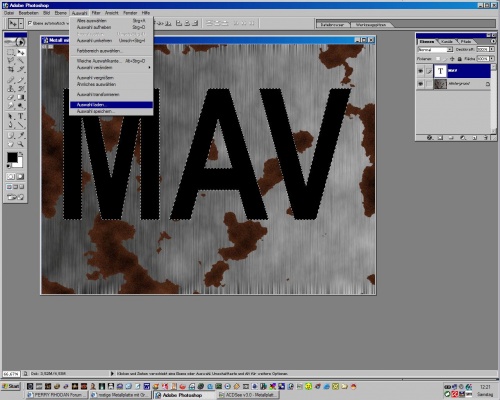
Task: Select the Hand tool in toolbox
Action: [11, 144]
